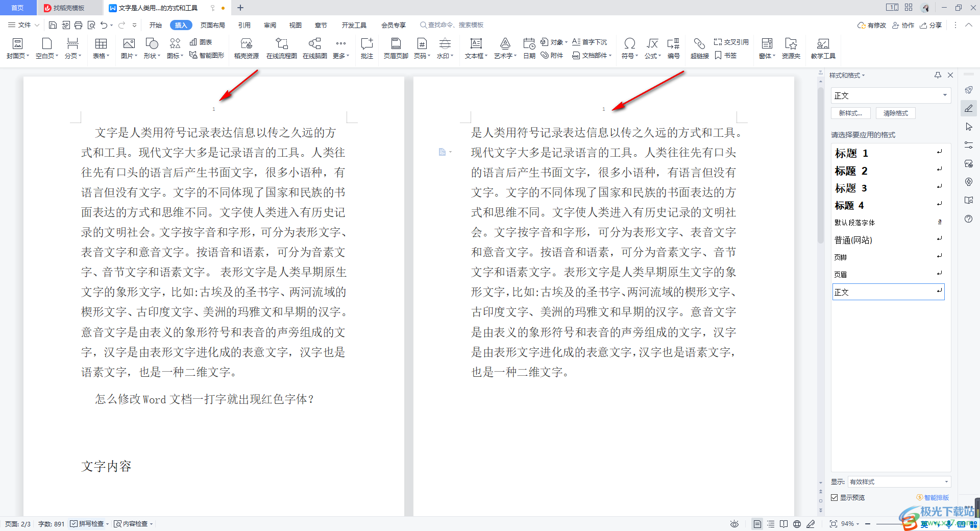The width and height of the screenshot is (980, 531).
Task: Open the 视图 ribbon tab
Action: tap(296, 25)
